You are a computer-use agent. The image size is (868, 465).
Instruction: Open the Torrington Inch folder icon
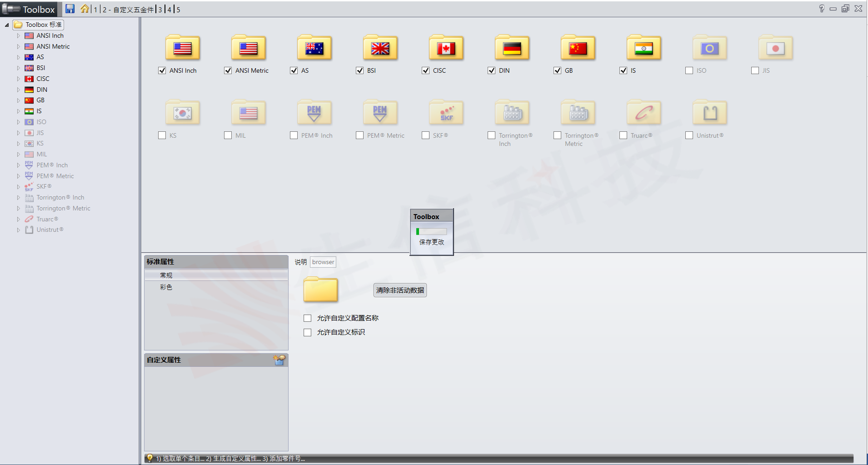(x=512, y=113)
